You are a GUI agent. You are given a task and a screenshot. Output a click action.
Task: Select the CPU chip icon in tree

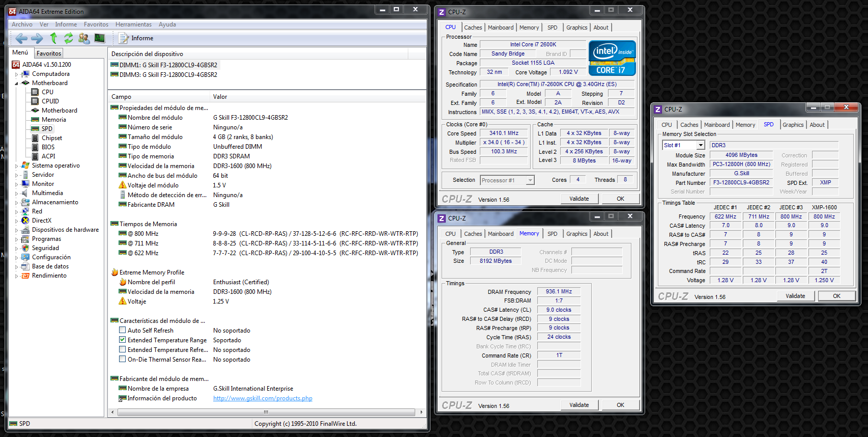(x=35, y=92)
